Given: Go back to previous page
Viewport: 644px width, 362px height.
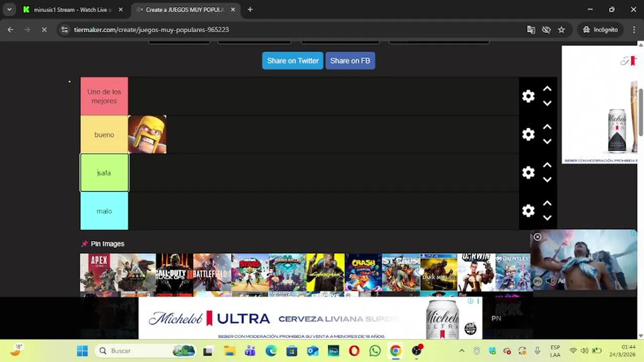Looking at the screenshot, I should [x=11, y=30].
